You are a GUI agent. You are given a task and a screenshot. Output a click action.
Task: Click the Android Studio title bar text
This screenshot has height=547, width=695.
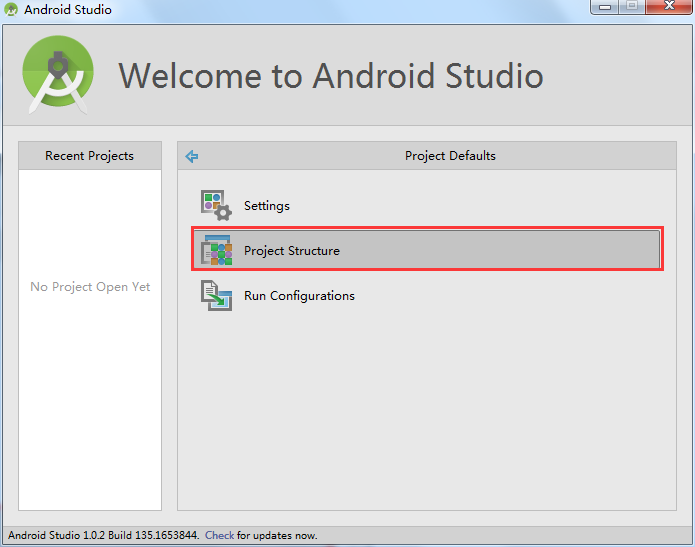(67, 10)
